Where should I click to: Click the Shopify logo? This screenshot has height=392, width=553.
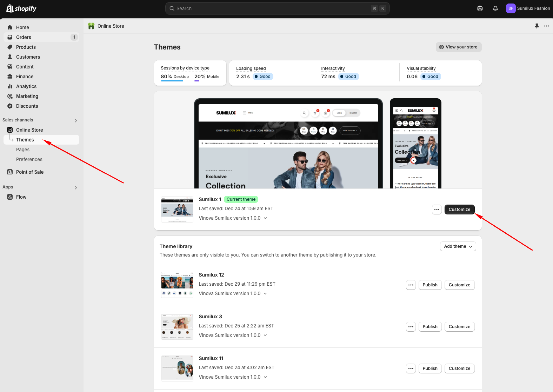[21, 8]
